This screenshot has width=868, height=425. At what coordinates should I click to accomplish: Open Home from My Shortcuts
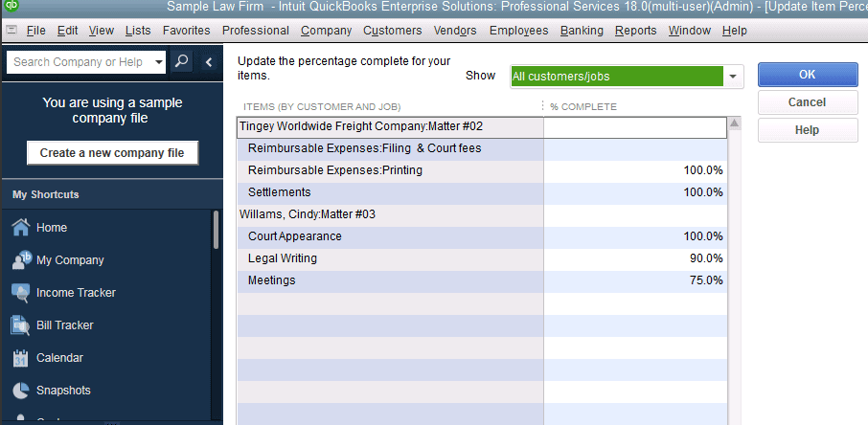point(52,228)
